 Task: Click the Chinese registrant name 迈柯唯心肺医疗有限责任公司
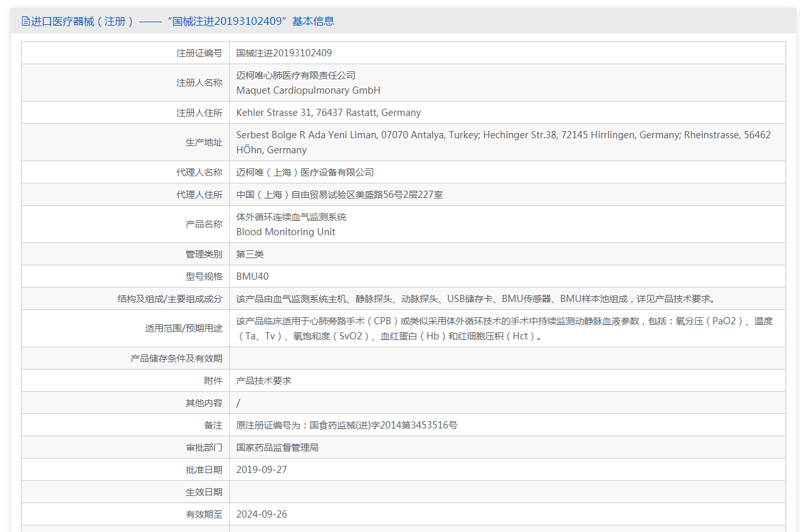click(295, 75)
